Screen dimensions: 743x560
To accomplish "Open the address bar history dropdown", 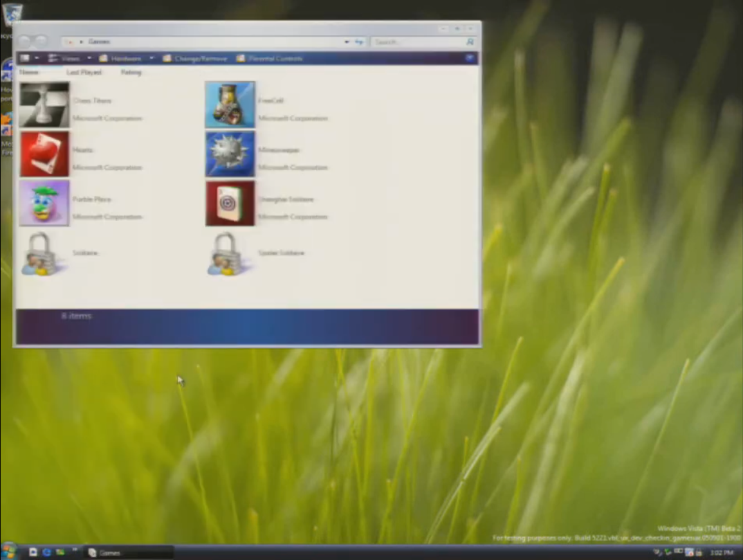I will (347, 42).
